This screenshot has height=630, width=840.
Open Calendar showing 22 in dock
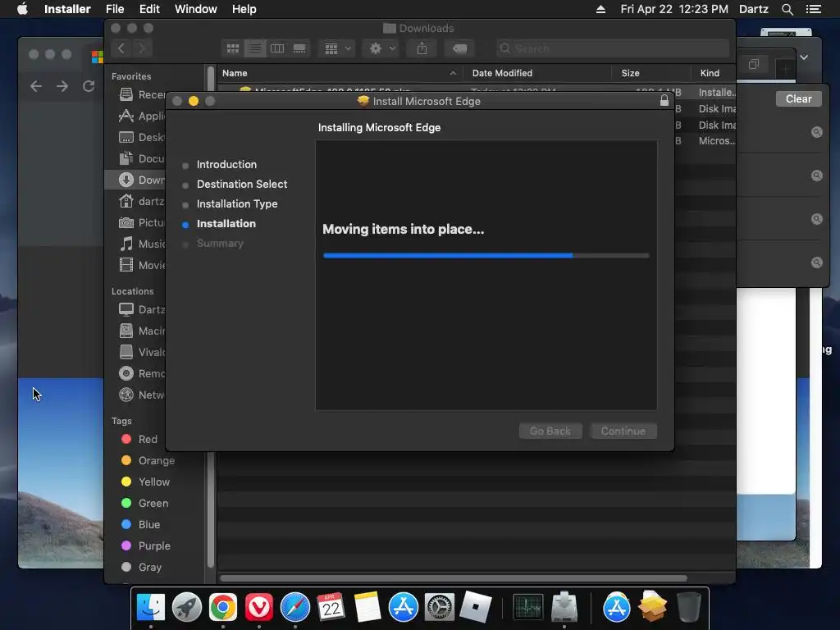pyautogui.click(x=331, y=607)
